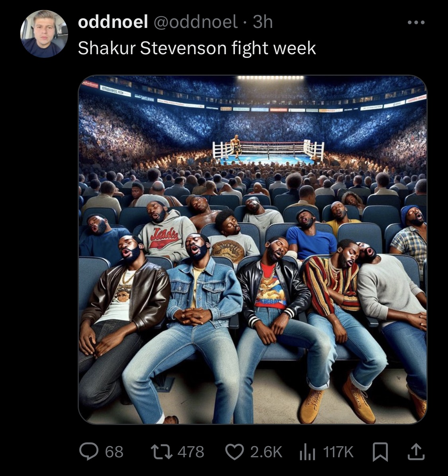The image size is (448, 476).
Task: Open oddnoel's profile avatar picture
Action: point(44,34)
